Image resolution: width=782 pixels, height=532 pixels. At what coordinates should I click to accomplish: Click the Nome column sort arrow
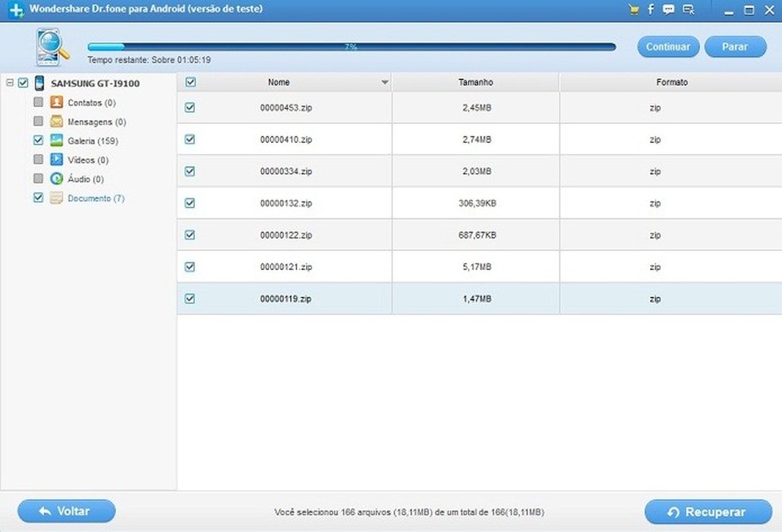[x=385, y=83]
